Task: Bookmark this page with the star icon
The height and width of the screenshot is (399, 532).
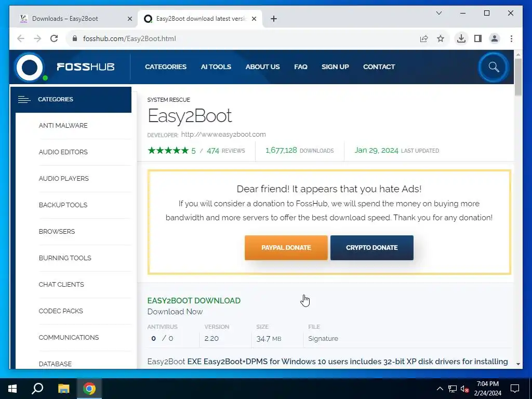Action: tap(441, 38)
